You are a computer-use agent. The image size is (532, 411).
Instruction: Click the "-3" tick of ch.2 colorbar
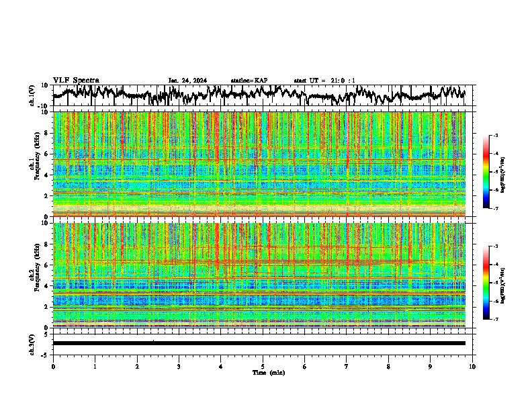pyautogui.click(x=496, y=246)
